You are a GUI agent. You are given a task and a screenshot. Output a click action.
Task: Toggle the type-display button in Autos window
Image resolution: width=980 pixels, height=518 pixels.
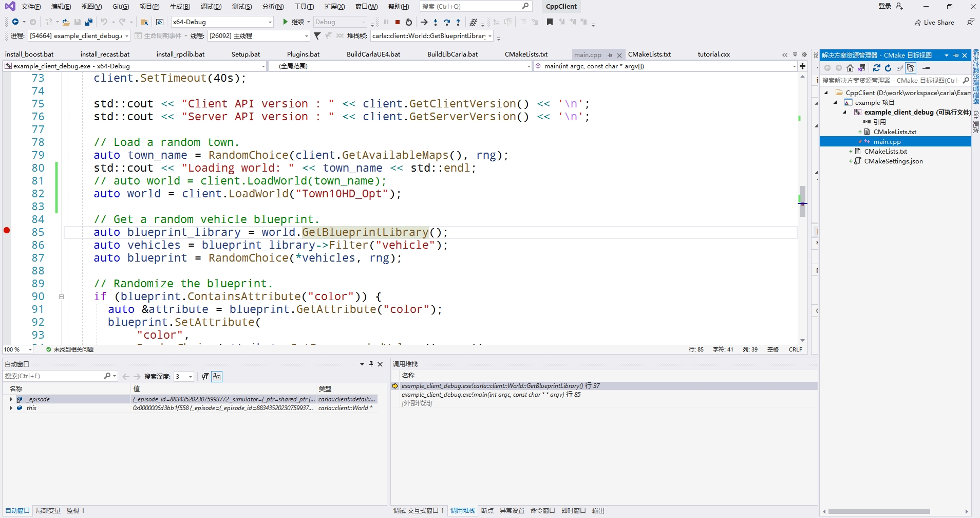(x=217, y=377)
